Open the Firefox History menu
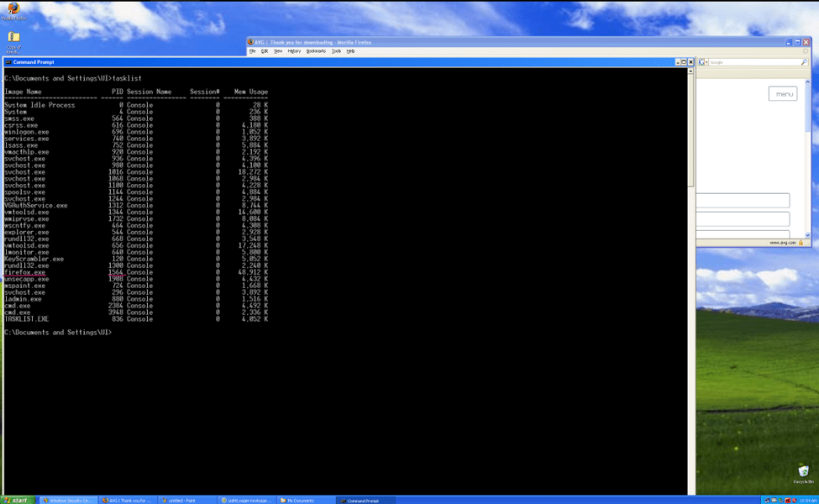Viewport: 819px width, 504px height. (x=294, y=51)
